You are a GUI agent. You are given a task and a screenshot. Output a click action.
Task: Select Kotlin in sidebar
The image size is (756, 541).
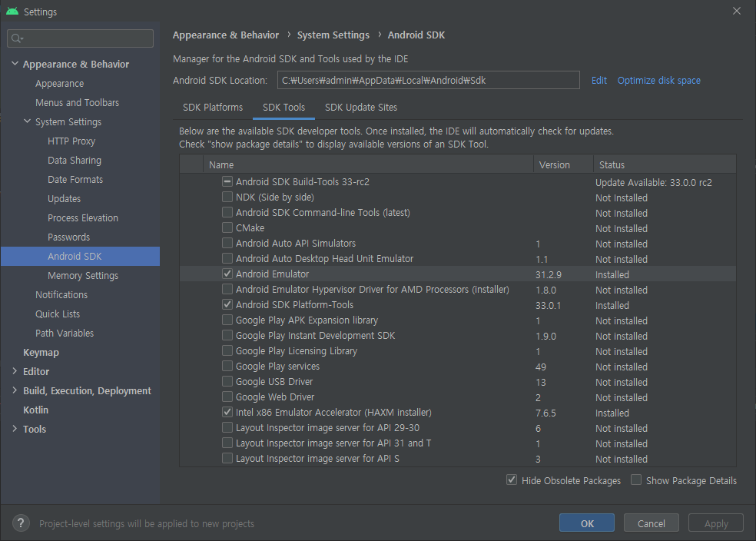click(x=35, y=410)
